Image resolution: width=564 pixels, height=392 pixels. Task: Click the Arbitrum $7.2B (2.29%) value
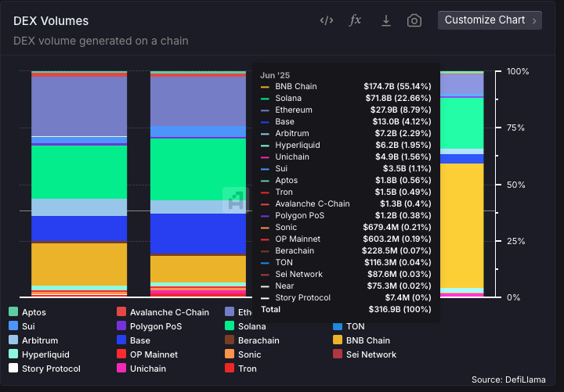tap(403, 133)
